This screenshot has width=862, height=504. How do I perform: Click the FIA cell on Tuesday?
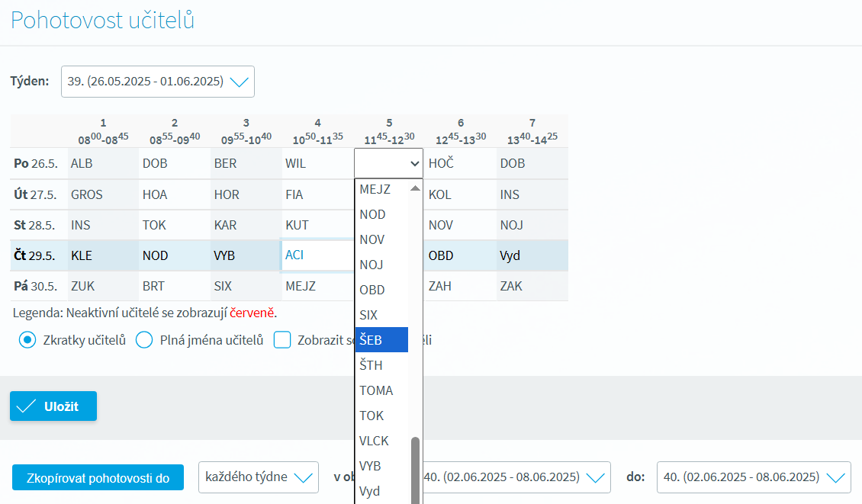point(318,194)
